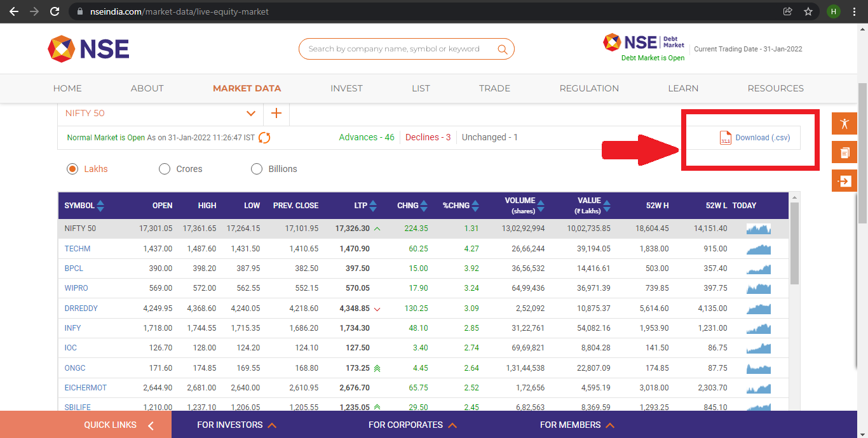Open the LEARN menu

coord(683,88)
